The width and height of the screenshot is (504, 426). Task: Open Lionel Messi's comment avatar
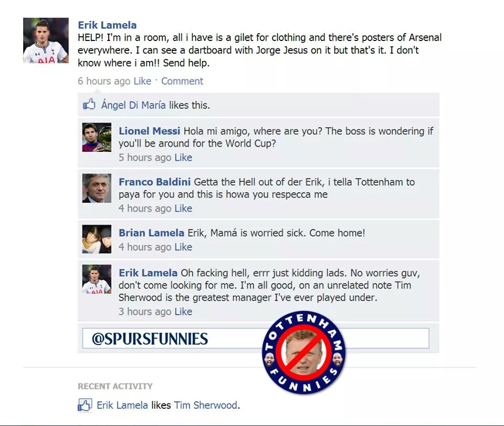[97, 137]
